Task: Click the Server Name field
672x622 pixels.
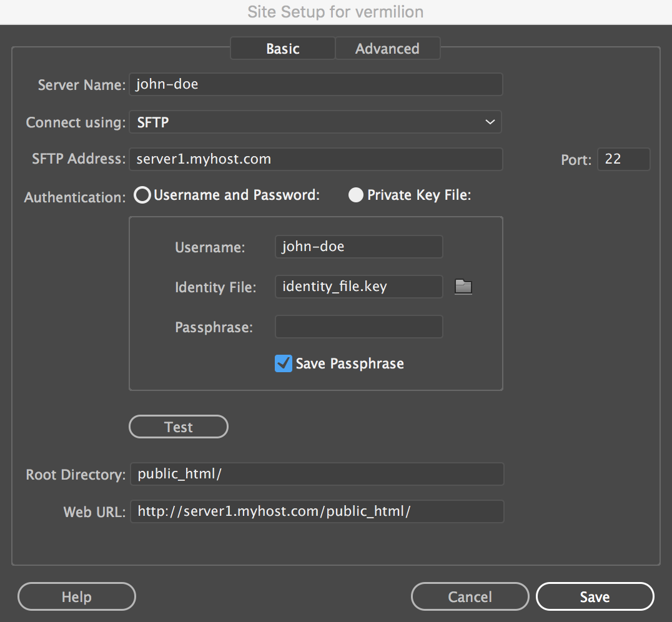Action: coord(315,84)
